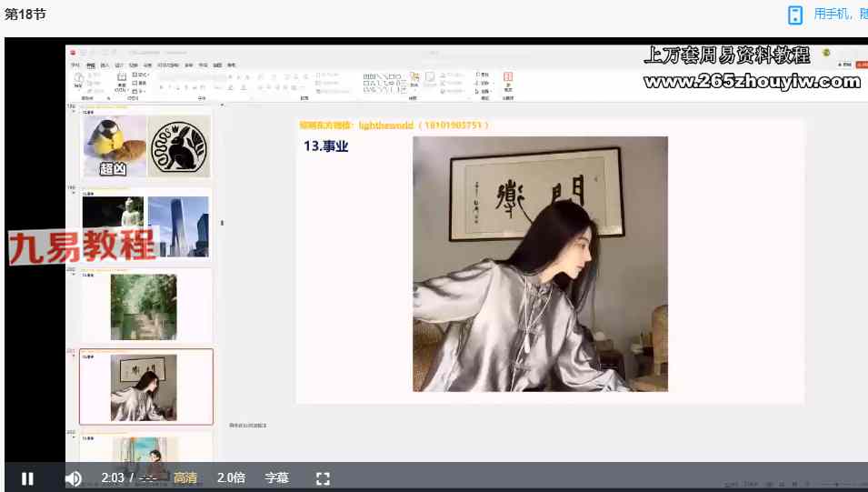Image resolution: width=868 pixels, height=492 pixels.
Task: Click the new slide icon in the ribbon
Action: click(121, 83)
